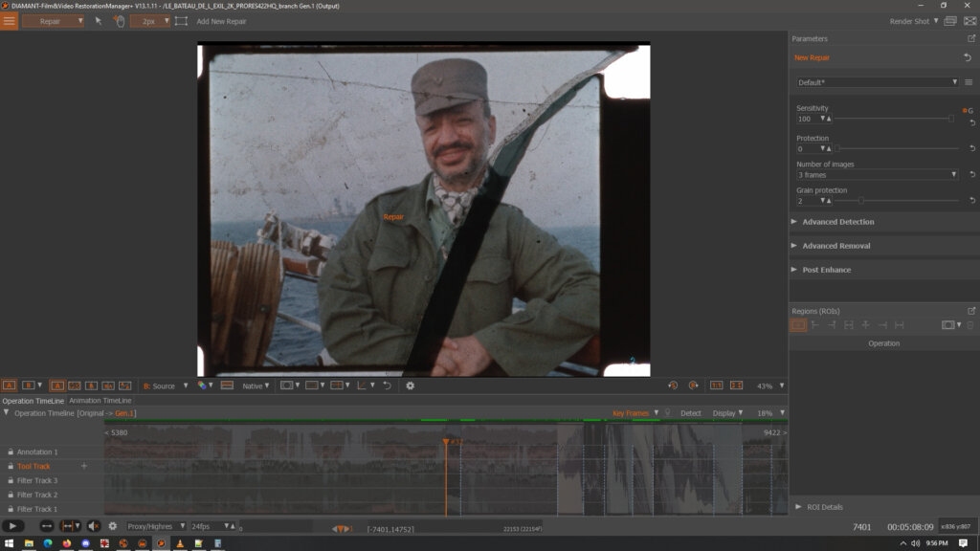Reset the Sensitivity value

(x=972, y=122)
